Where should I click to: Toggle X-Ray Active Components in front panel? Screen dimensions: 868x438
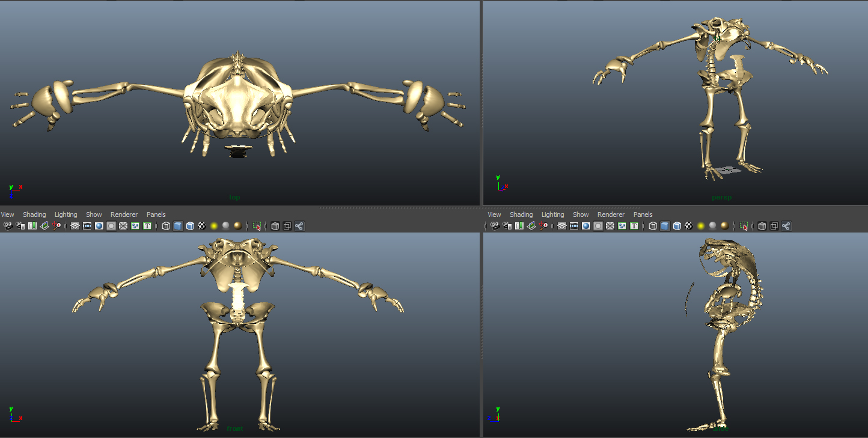coord(287,226)
